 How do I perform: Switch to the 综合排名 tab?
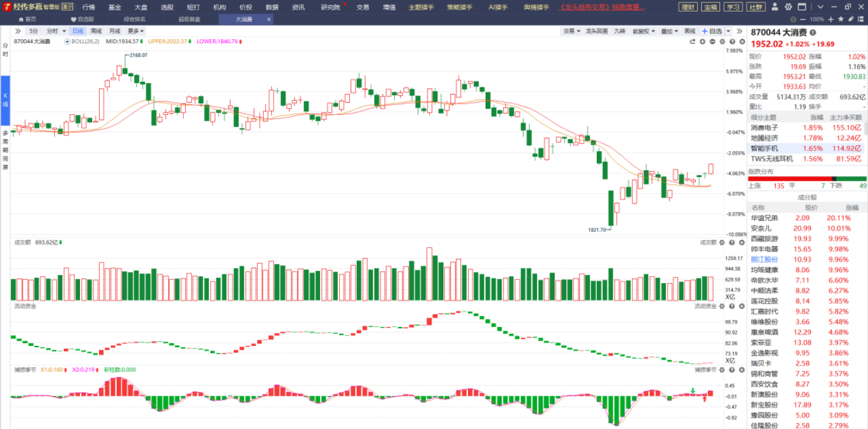click(134, 19)
